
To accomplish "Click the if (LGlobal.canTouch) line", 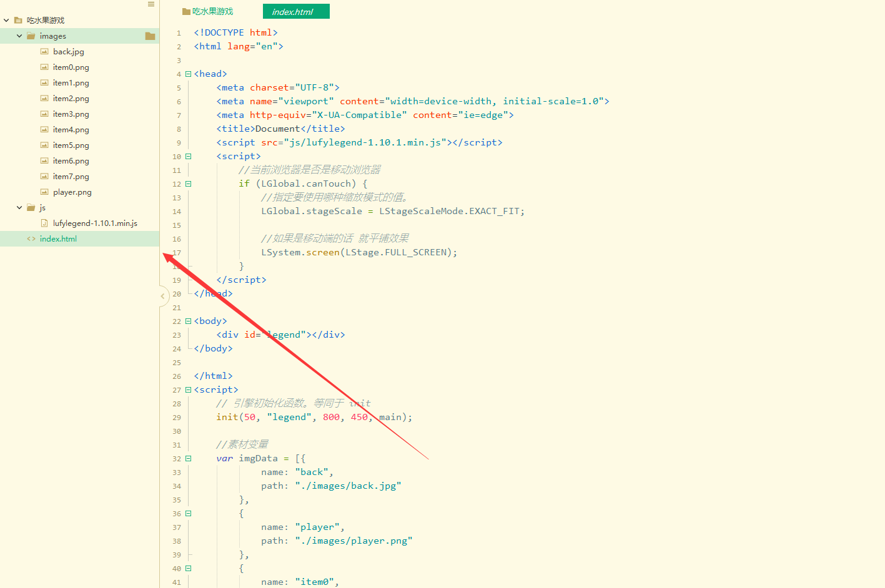I will tap(303, 184).
